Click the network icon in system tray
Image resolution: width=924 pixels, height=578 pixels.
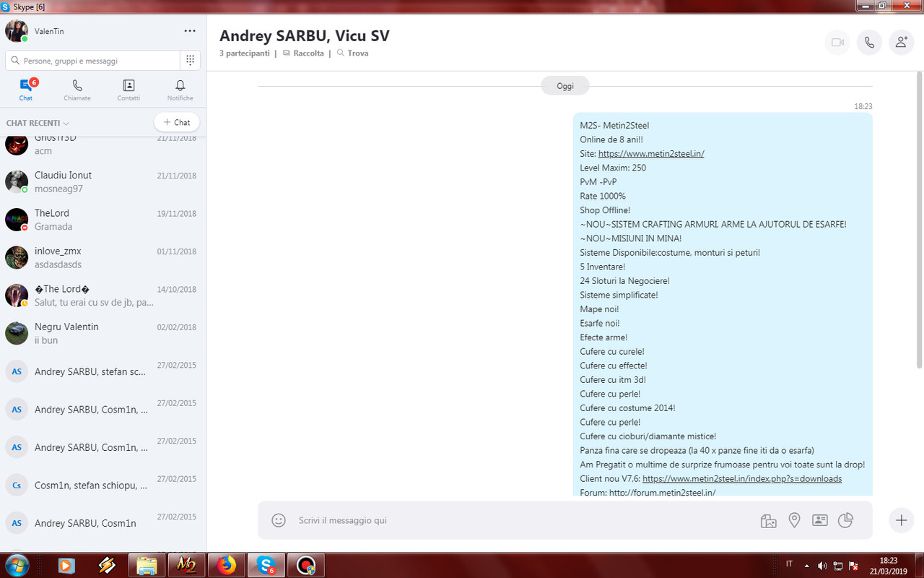coord(838,566)
